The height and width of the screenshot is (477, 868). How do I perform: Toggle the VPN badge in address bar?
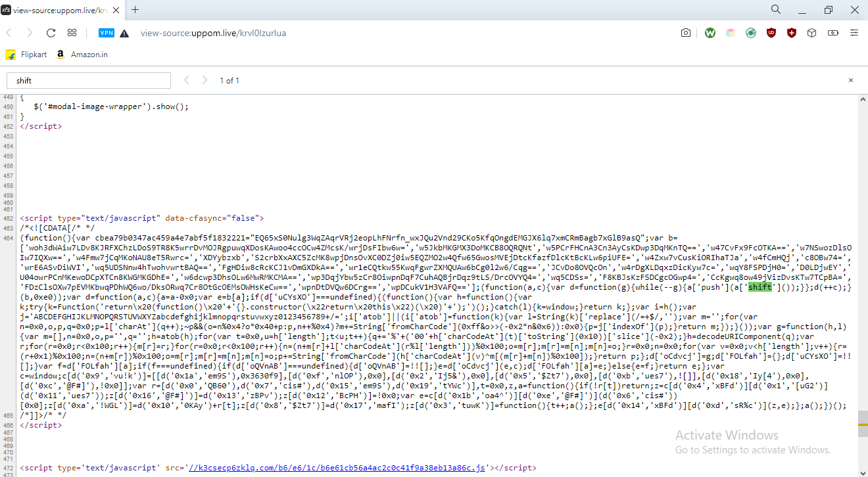tap(107, 33)
